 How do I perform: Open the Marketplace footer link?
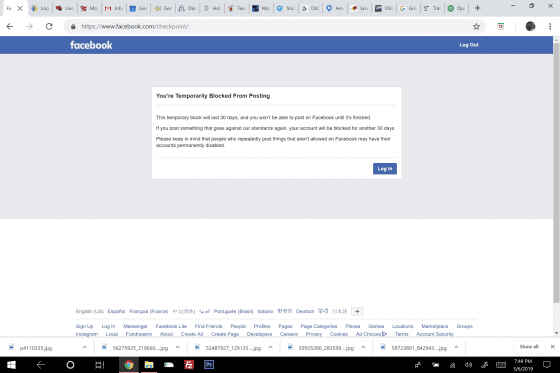435,326
